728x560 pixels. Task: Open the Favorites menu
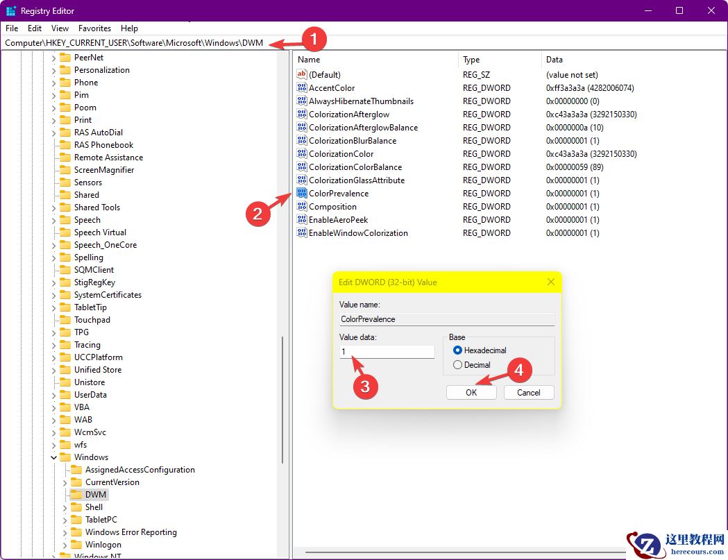pos(94,28)
